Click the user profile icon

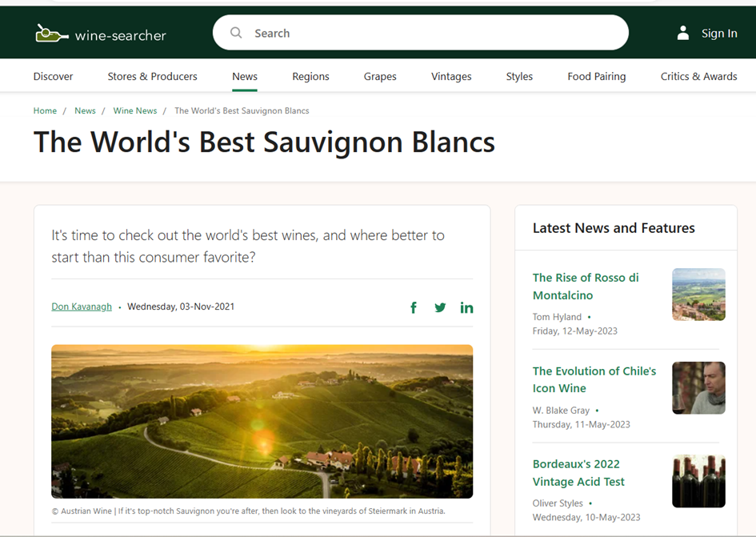(x=682, y=33)
